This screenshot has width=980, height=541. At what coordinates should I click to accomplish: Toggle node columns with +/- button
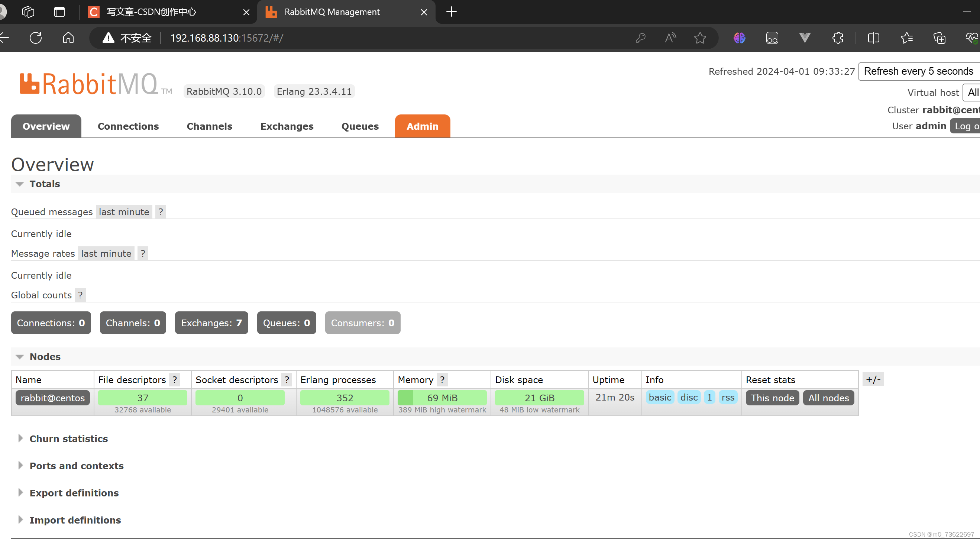(x=873, y=379)
